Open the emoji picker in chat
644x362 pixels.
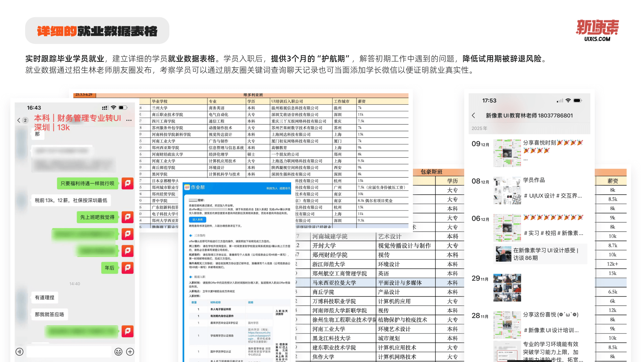point(118,352)
